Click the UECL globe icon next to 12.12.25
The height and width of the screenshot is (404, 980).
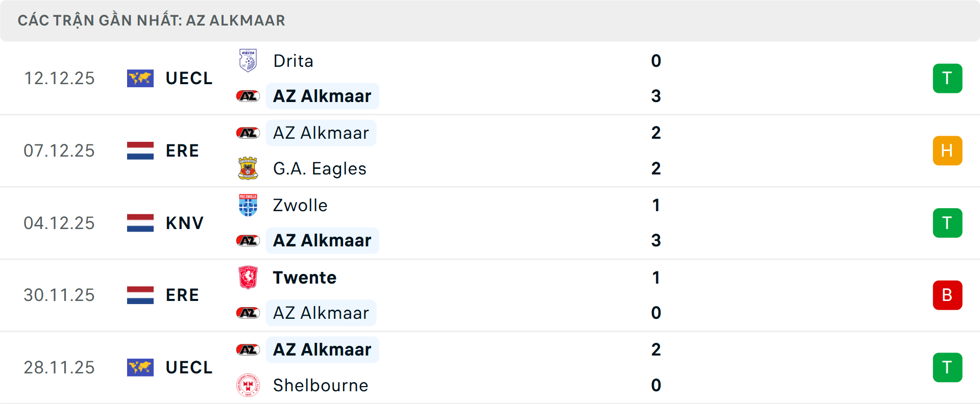(140, 78)
